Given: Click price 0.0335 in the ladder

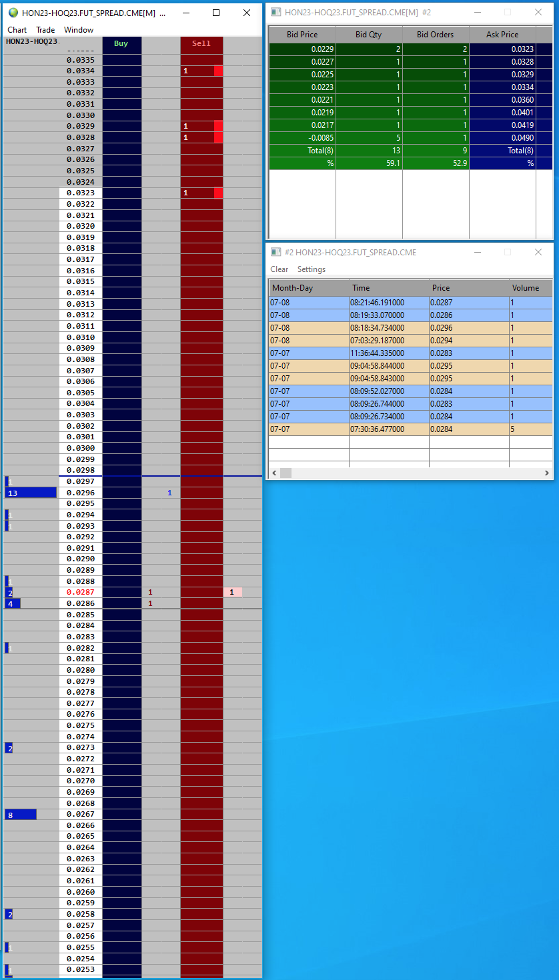Looking at the screenshot, I should [81, 59].
